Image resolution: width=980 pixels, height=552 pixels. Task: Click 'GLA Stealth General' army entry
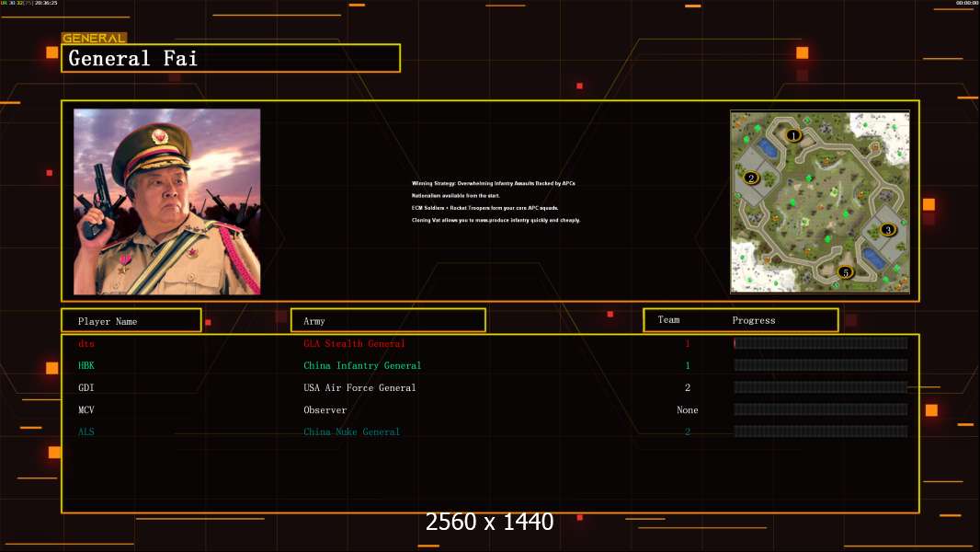pyautogui.click(x=354, y=343)
